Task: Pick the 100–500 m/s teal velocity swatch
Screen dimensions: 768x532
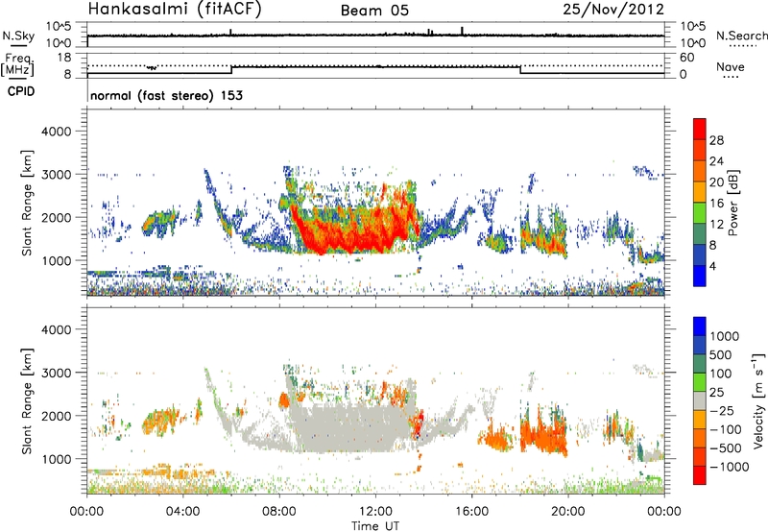Action: pos(700,364)
